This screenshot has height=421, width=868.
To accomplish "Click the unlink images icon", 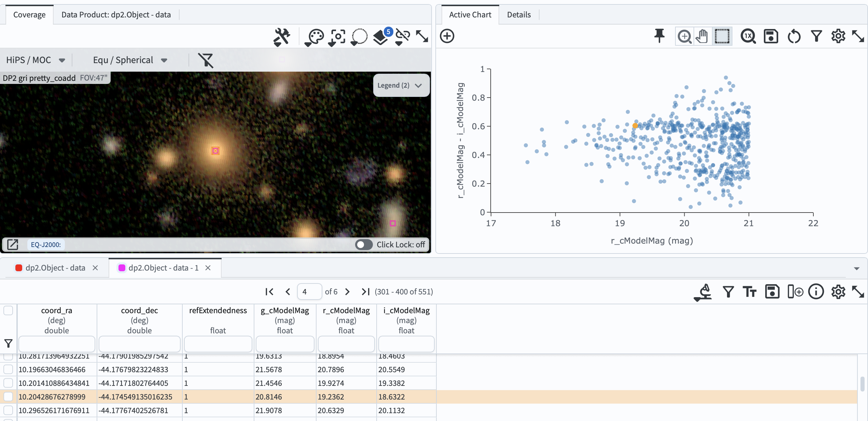I will tap(403, 37).
